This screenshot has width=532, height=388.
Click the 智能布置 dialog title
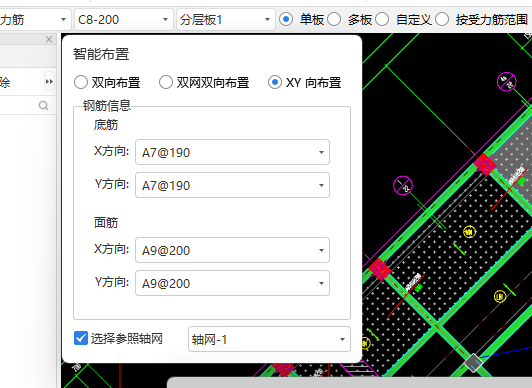coord(101,54)
